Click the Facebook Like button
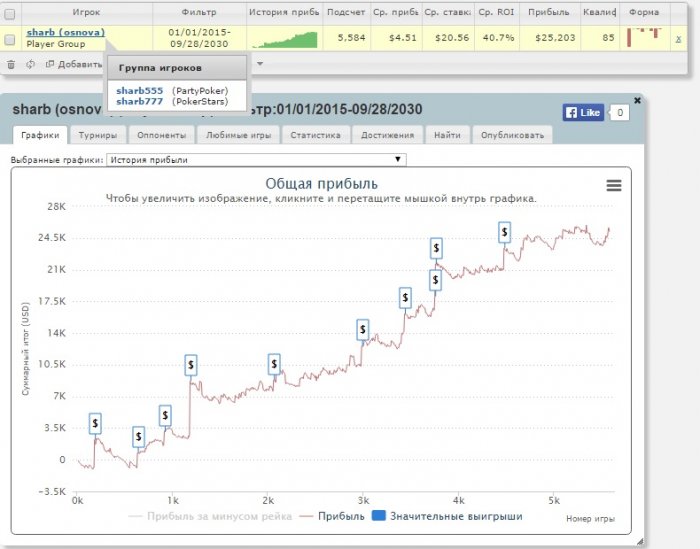The width and height of the screenshot is (700, 549). tap(583, 112)
